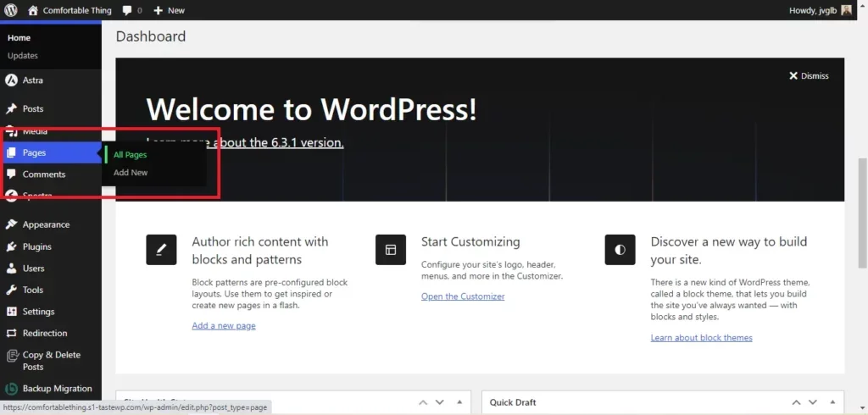The image size is (868, 415).
Task: Open the Appearance menu label
Action: (46, 224)
